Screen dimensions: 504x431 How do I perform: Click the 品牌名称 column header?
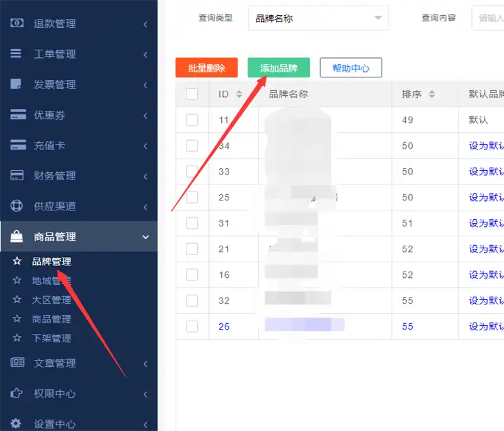(x=289, y=94)
